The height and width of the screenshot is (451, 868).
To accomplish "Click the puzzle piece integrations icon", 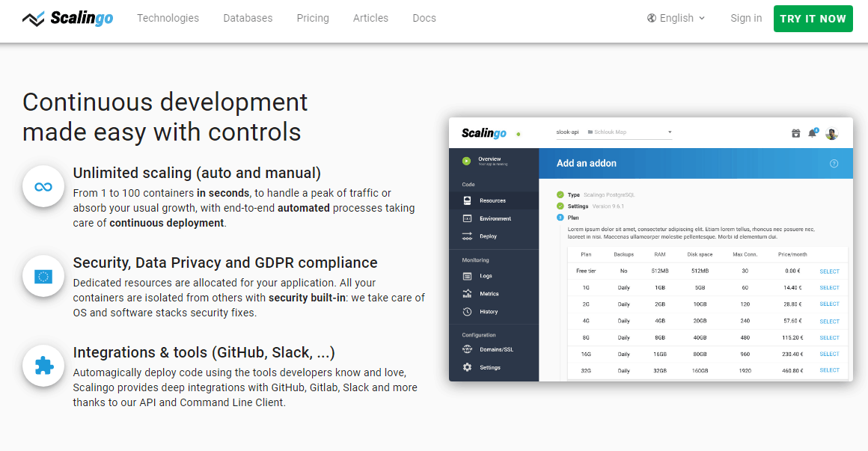I will tap(43, 366).
